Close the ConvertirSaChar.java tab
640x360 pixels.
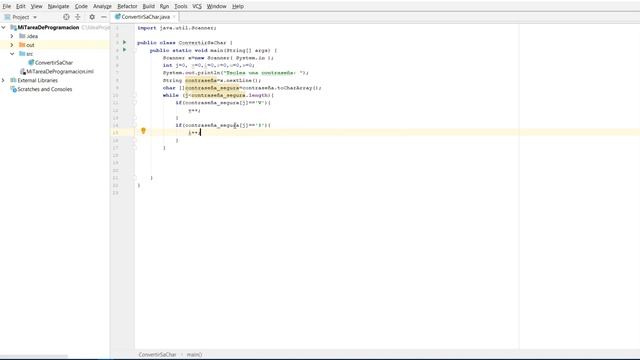pos(174,17)
